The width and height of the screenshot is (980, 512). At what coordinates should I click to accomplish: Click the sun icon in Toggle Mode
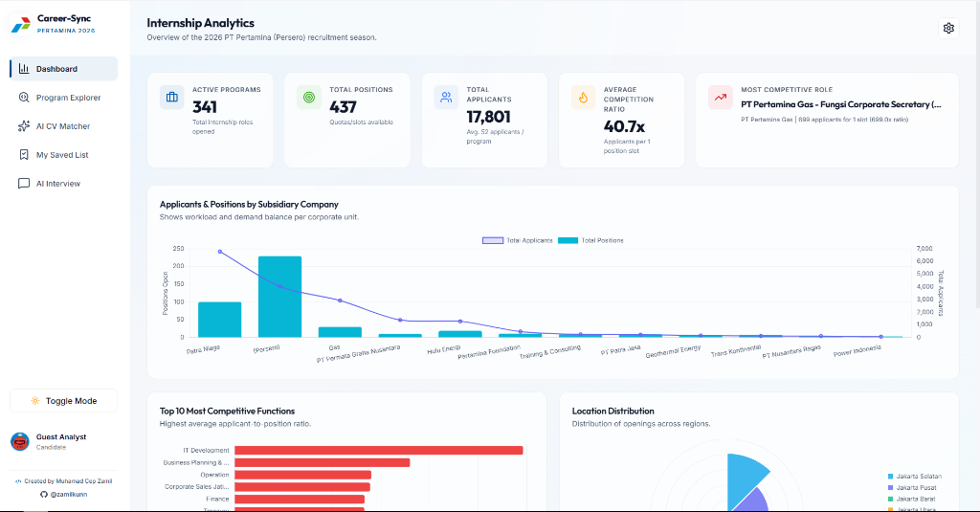point(35,401)
